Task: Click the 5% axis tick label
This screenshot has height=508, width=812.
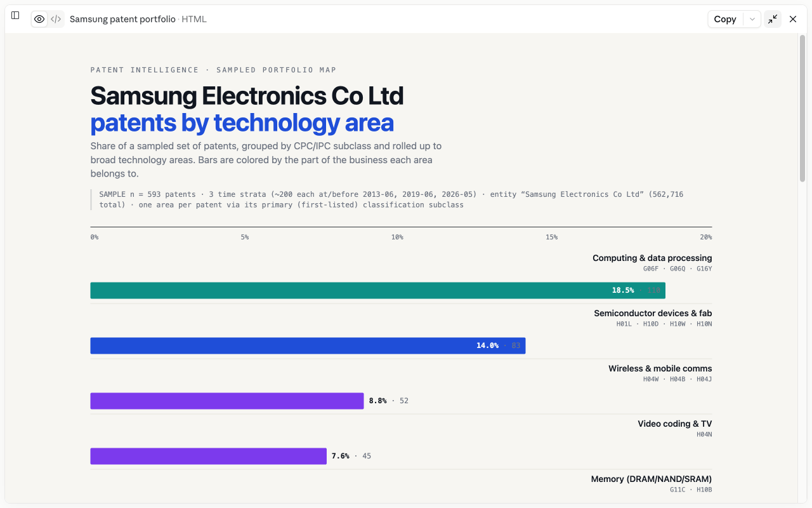Action: [x=245, y=237]
